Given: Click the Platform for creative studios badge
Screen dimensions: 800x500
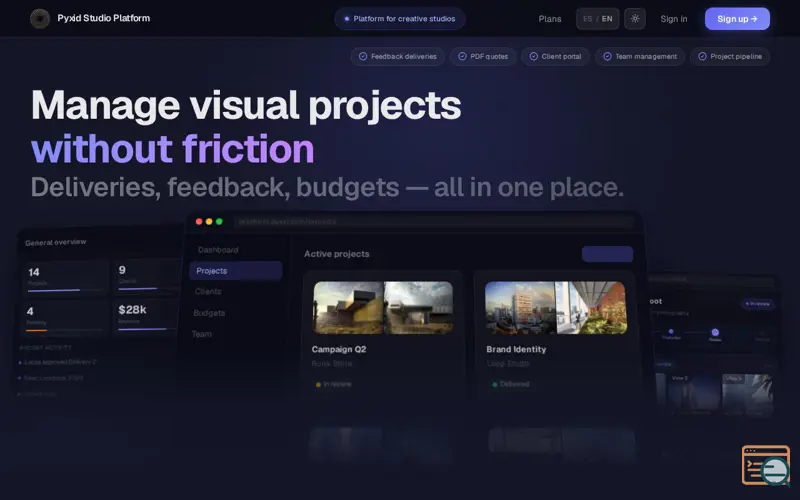Looking at the screenshot, I should coord(399,19).
